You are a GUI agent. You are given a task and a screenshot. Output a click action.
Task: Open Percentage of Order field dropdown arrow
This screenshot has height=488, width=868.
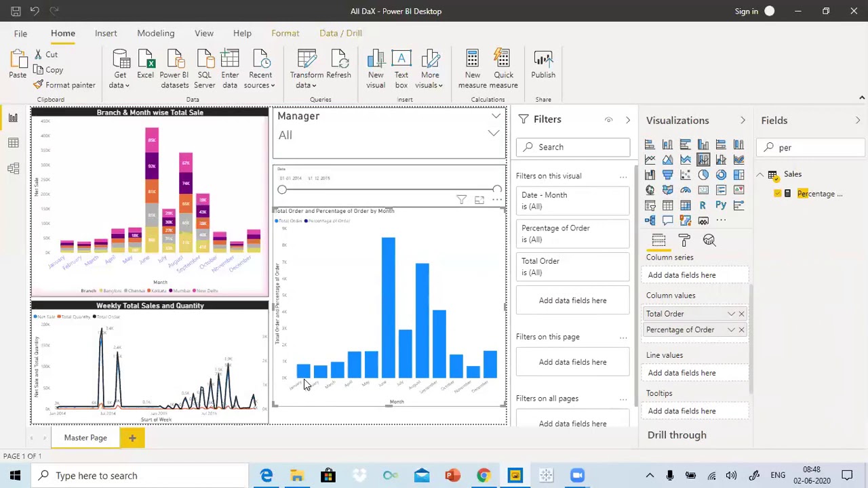[731, 329]
